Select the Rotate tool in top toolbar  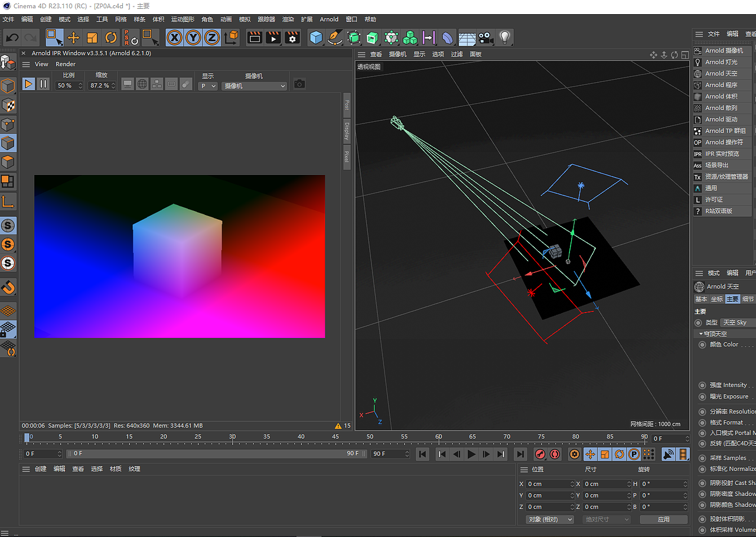coord(111,38)
